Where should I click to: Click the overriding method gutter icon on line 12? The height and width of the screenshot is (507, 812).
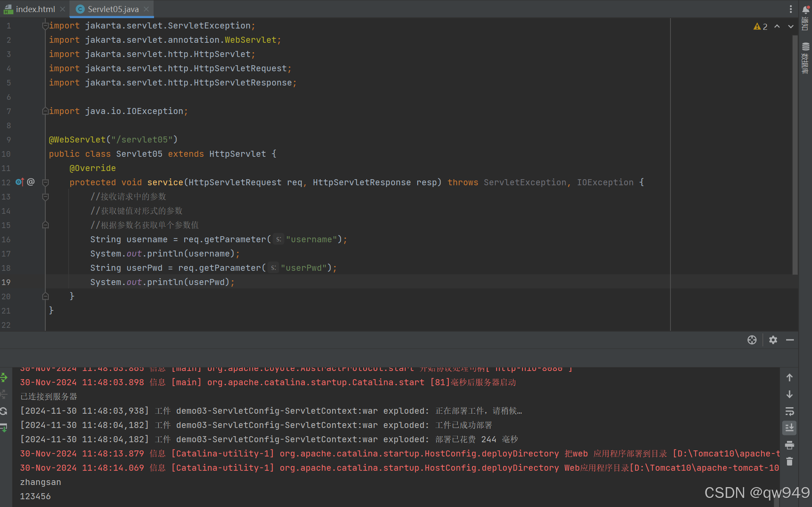tap(19, 182)
